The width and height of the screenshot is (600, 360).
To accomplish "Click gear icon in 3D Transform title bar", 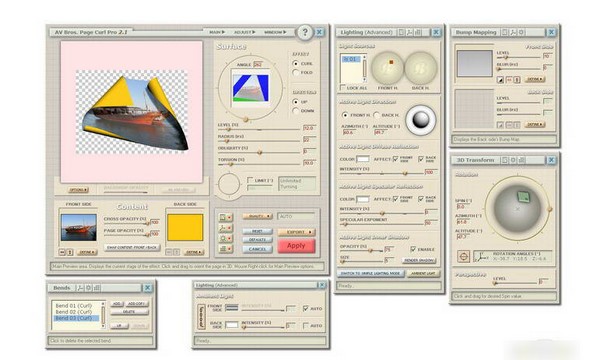I will 513,160.
